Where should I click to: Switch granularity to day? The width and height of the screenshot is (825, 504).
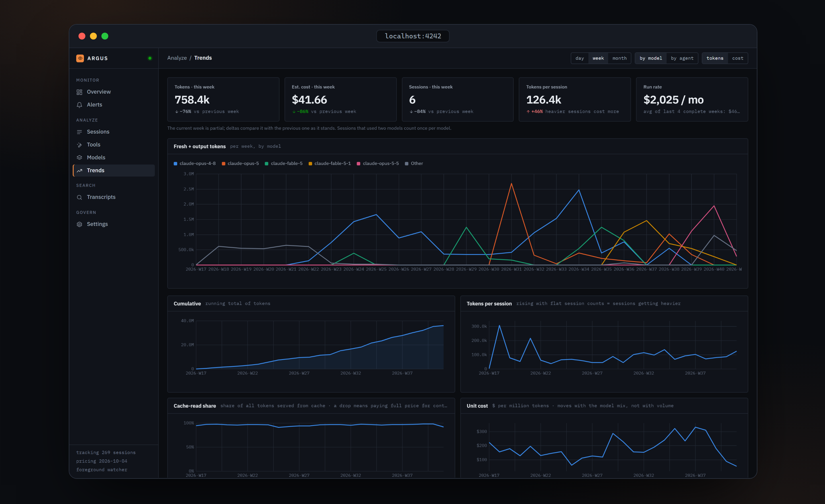tap(580, 58)
